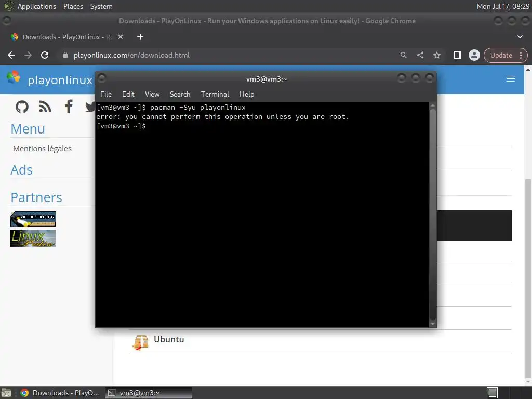This screenshot has height=399, width=532.
Task: Open the Facebook icon link
Action: coord(69,107)
